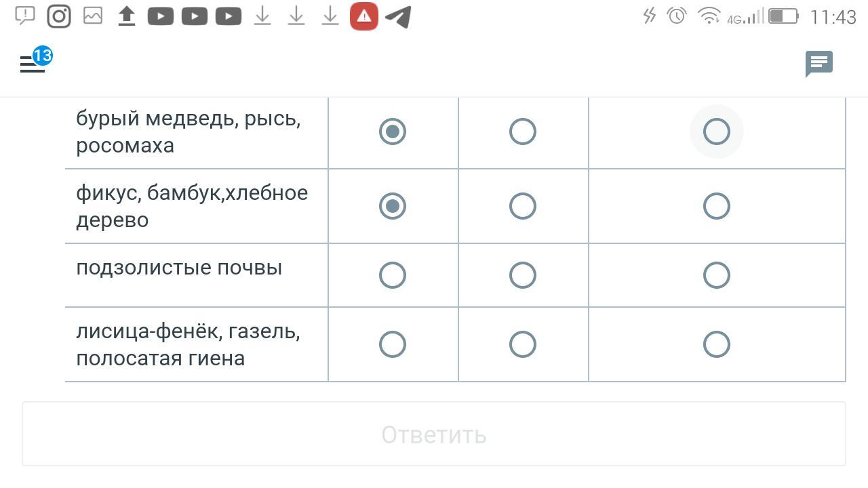
Task: Select second option for фикус, бамбук row
Action: coord(523,206)
